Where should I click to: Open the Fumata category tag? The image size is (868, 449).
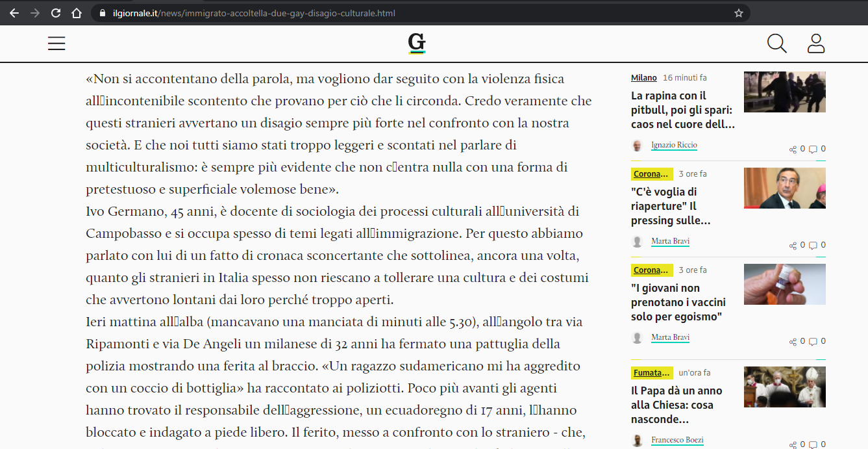651,373
